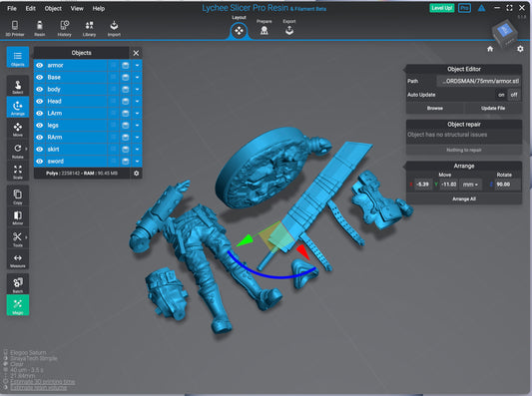Hide the RArm object
The height and width of the screenshot is (396, 532).
[40, 138]
